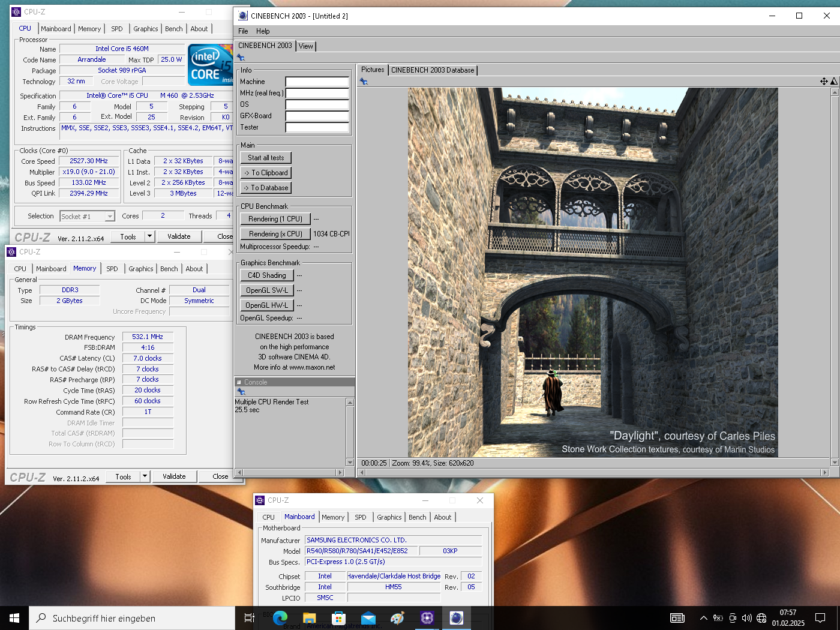Click the To Clipboard button
840x630 pixels.
coord(266,173)
